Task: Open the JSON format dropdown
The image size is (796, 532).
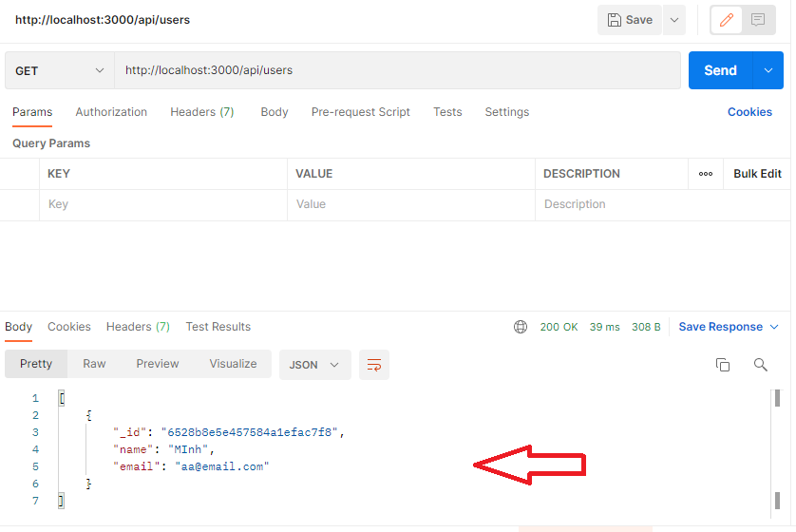Action: point(314,365)
